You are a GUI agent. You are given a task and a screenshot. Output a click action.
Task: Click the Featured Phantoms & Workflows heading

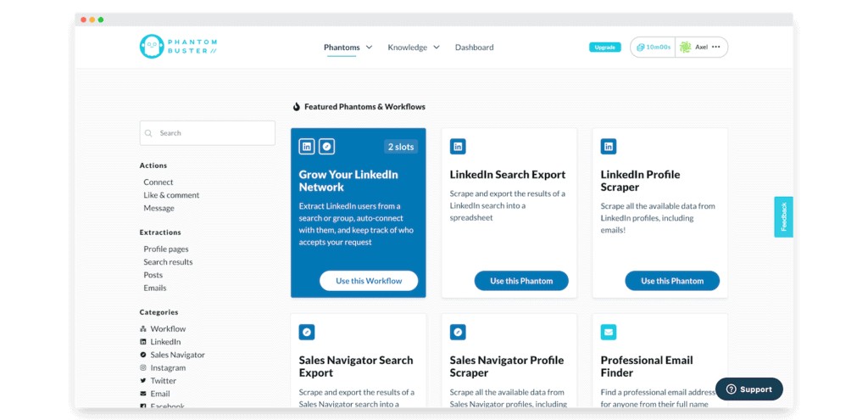point(364,106)
